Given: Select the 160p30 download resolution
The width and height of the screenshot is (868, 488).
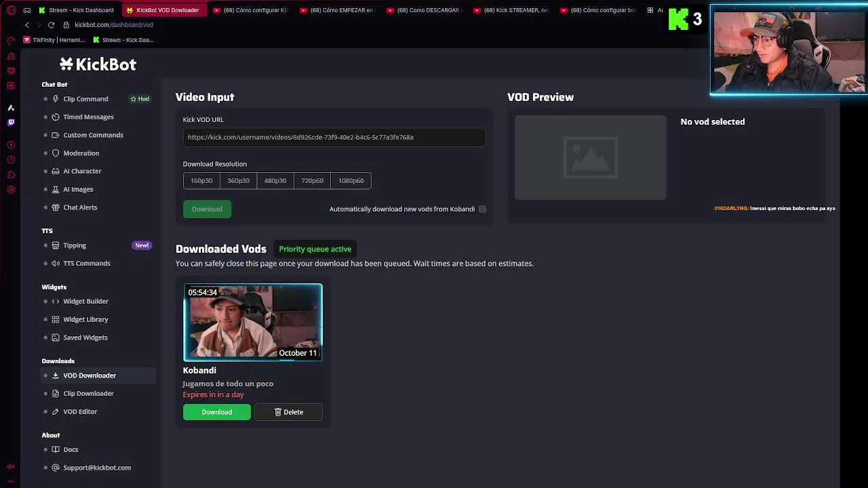Looking at the screenshot, I should pos(201,180).
